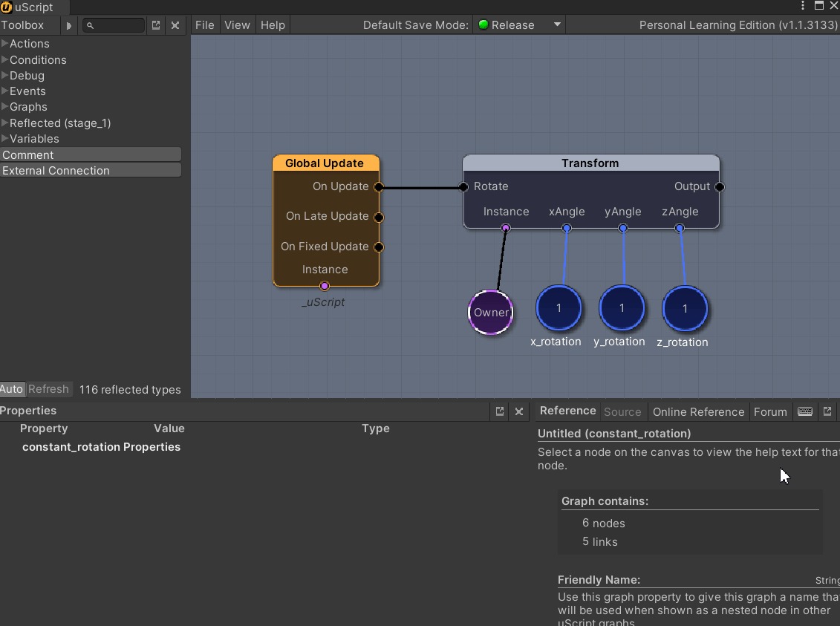Close the Properties panel
The width and height of the screenshot is (840, 626).
click(519, 411)
